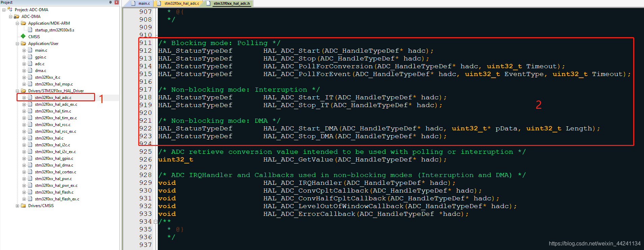The image size is (644, 250).
Task: Expand the stm32f0xx_hal_adc.c node
Action: tap(24, 98)
